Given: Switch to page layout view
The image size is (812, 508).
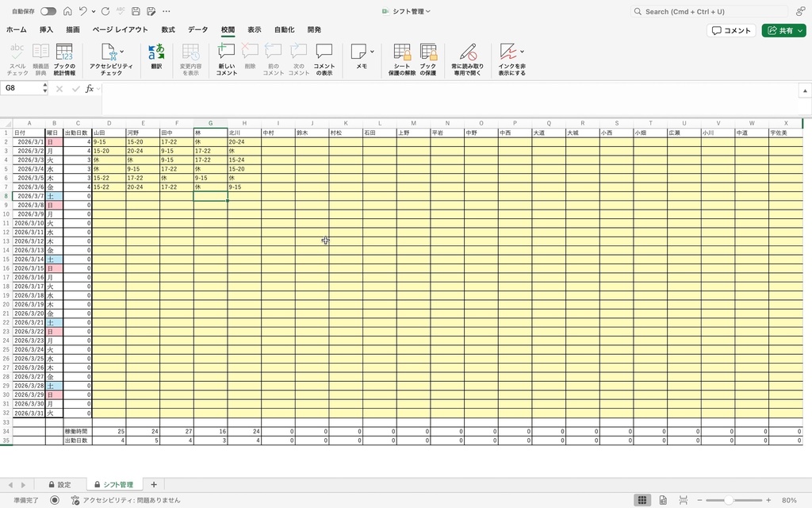Looking at the screenshot, I should pos(663,500).
